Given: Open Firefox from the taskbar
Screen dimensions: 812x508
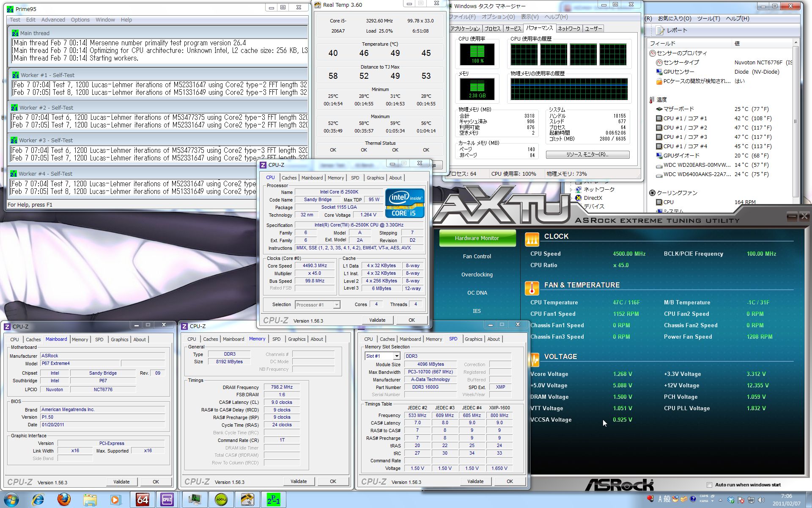Looking at the screenshot, I should pos(64,500).
